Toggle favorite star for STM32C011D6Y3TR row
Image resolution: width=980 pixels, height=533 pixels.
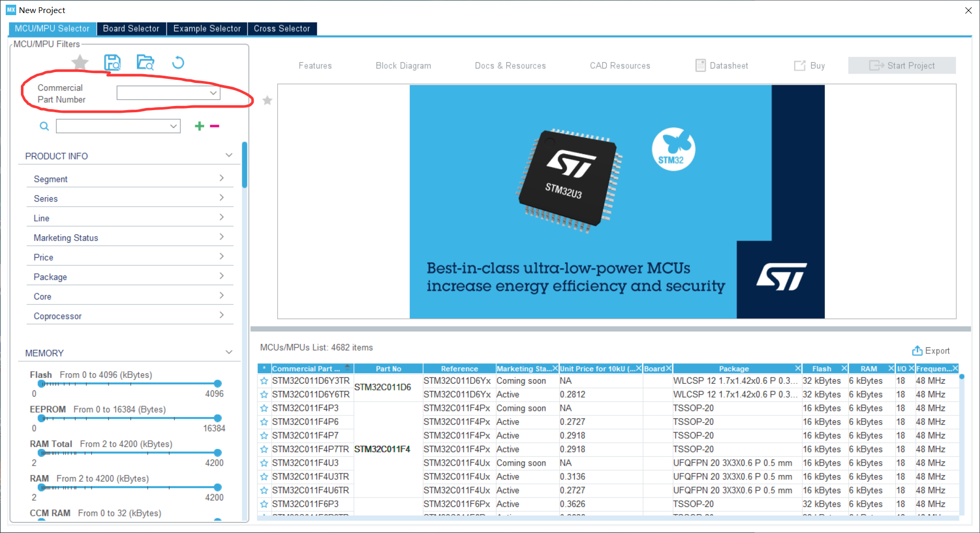click(x=264, y=381)
